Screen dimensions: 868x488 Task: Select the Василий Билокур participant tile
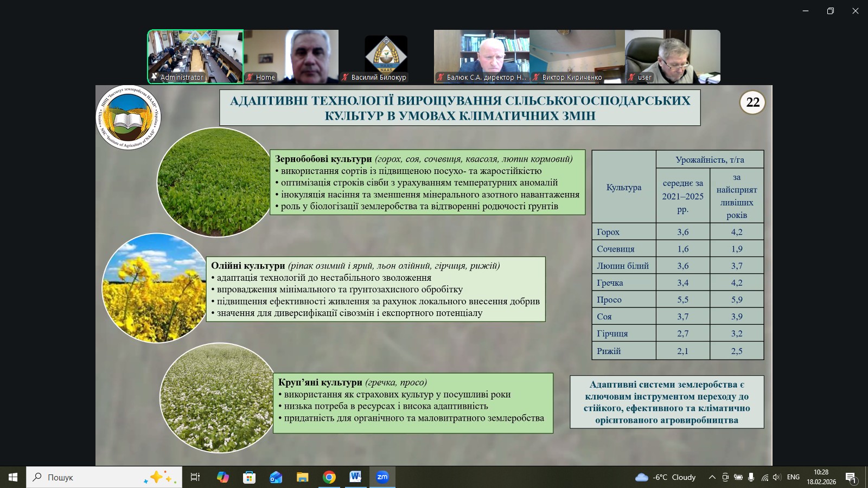point(386,56)
